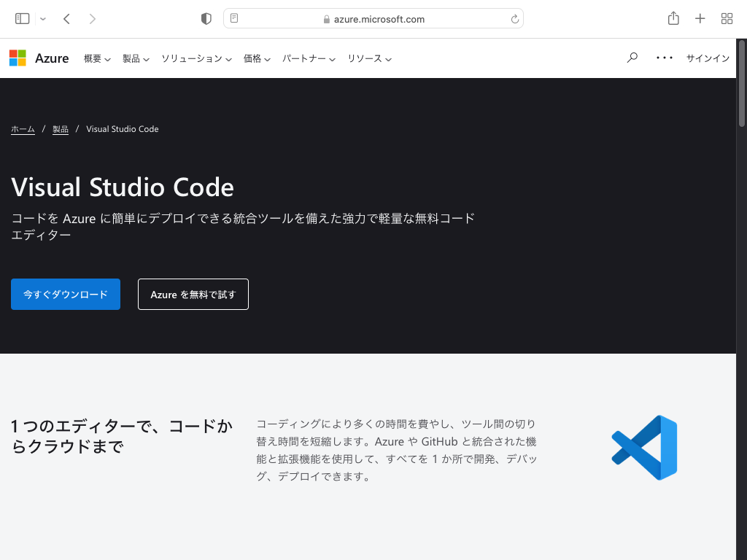Expand the 価格 navigation menu
This screenshot has width=747, height=560.
point(257,58)
